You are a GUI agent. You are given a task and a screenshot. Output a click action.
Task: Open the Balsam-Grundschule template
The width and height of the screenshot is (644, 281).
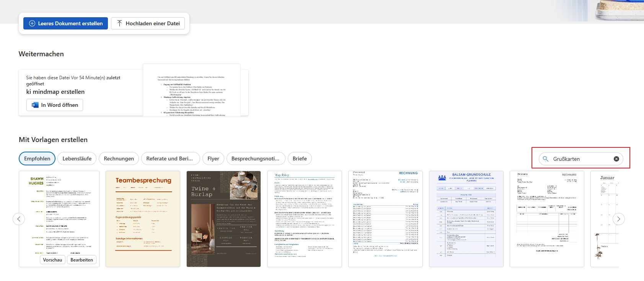[x=466, y=219]
